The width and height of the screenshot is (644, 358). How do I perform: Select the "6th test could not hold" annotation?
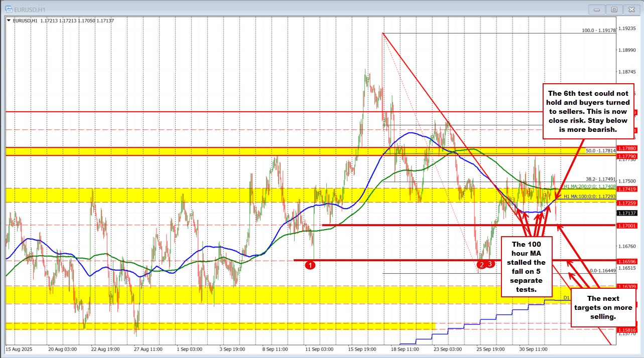pos(589,111)
